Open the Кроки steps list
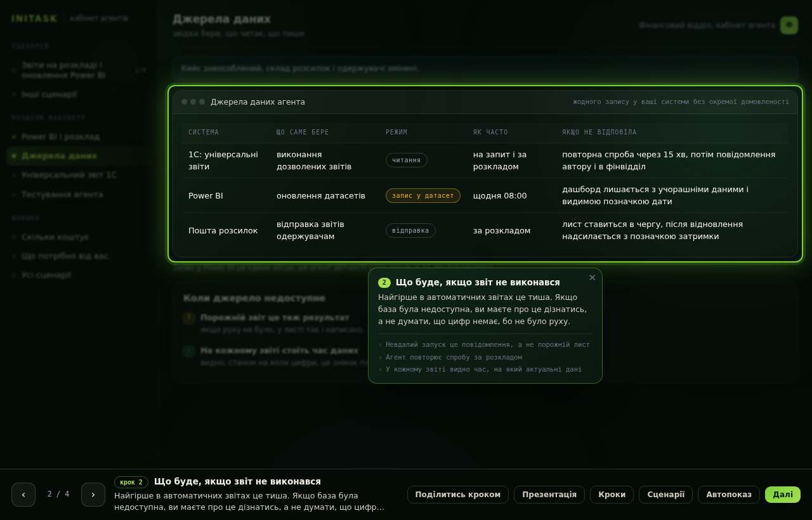The image size is (812, 520). tap(612, 495)
